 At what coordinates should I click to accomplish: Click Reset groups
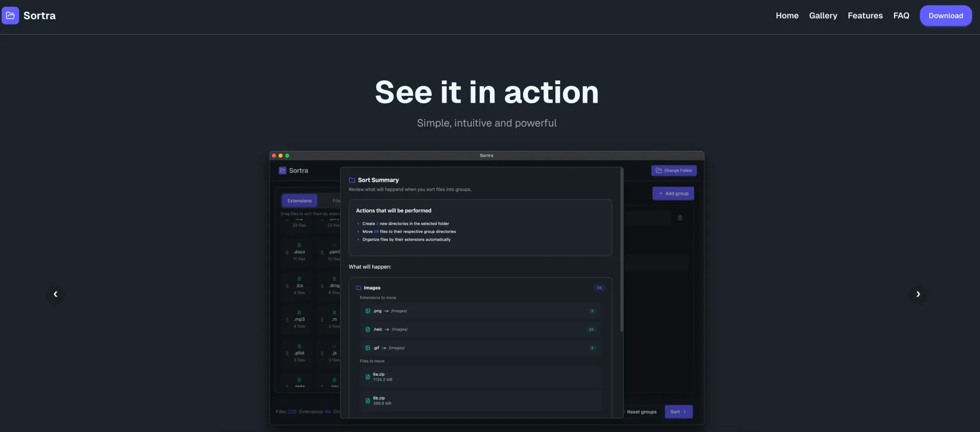click(641, 412)
